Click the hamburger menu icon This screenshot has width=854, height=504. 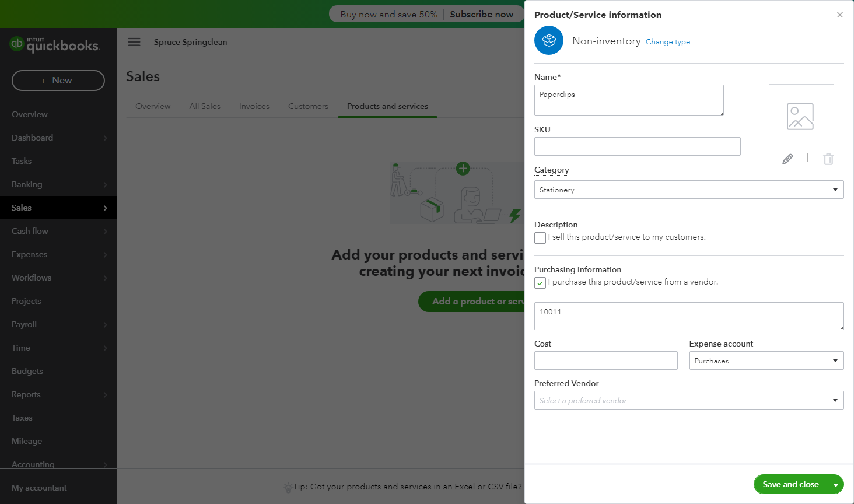(x=134, y=42)
